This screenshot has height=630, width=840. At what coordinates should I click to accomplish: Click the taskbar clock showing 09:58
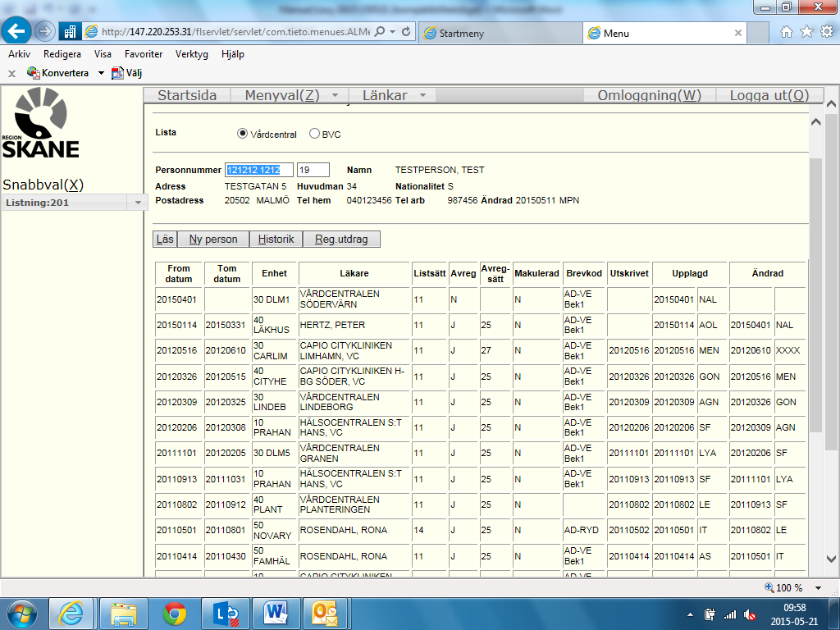click(794, 608)
